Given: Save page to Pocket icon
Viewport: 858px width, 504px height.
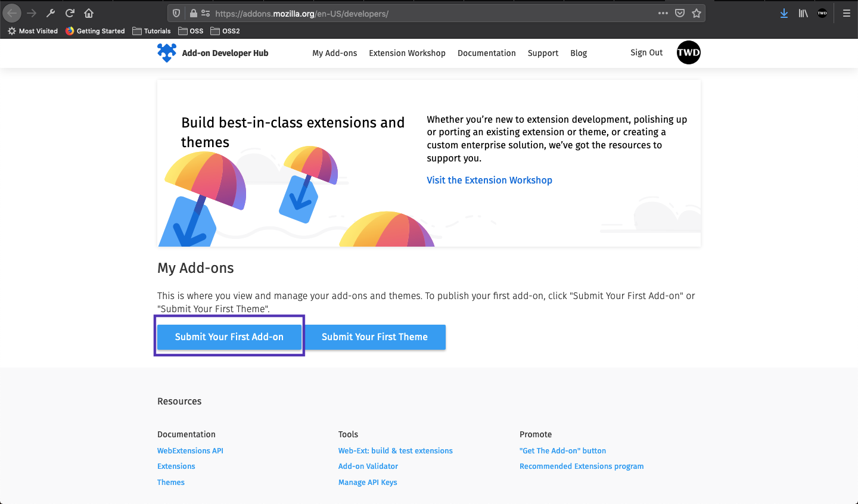Looking at the screenshot, I should point(680,13).
